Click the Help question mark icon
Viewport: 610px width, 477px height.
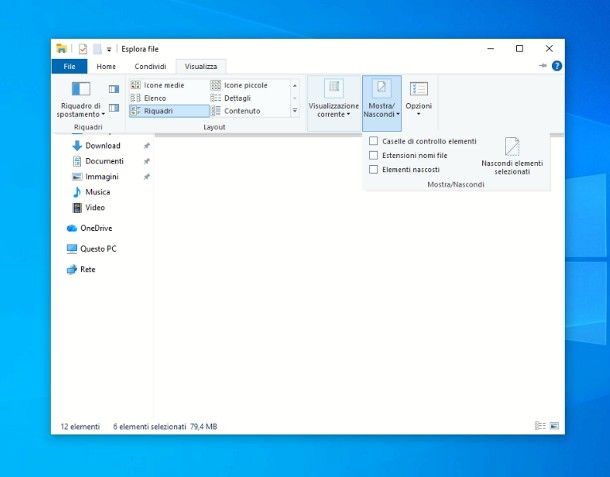pyautogui.click(x=557, y=66)
